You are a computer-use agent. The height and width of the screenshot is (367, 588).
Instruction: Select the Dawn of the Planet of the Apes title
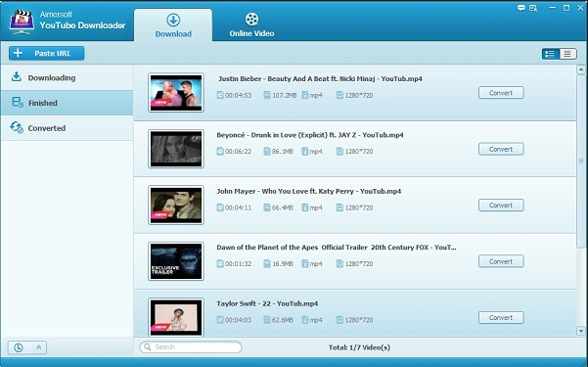click(x=337, y=248)
